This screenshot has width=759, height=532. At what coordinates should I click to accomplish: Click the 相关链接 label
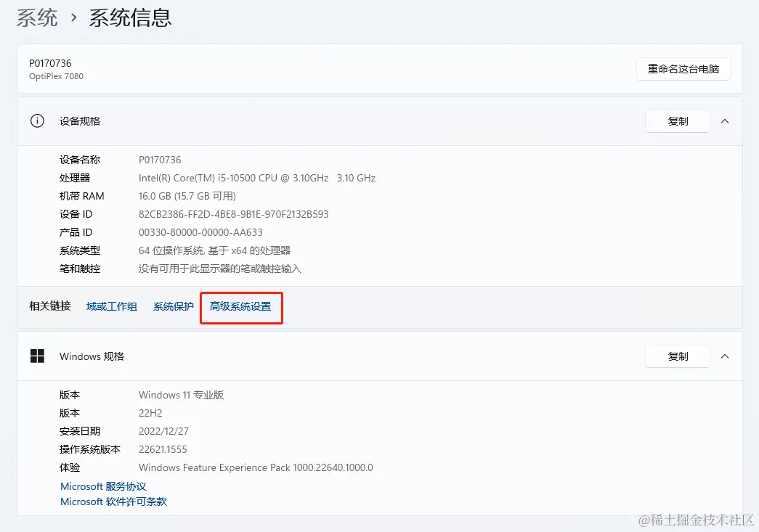pyautogui.click(x=50, y=306)
